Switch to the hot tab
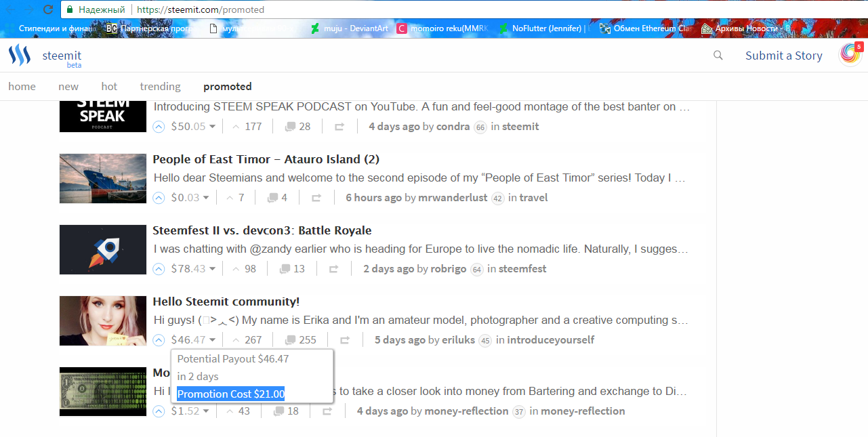Viewport: 868px width, 437px height. tap(109, 87)
